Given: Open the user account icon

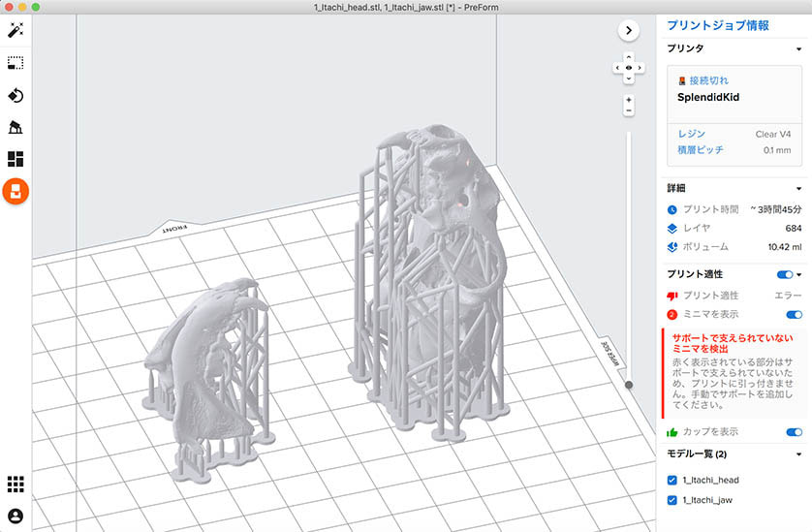Looking at the screenshot, I should click(x=16, y=516).
